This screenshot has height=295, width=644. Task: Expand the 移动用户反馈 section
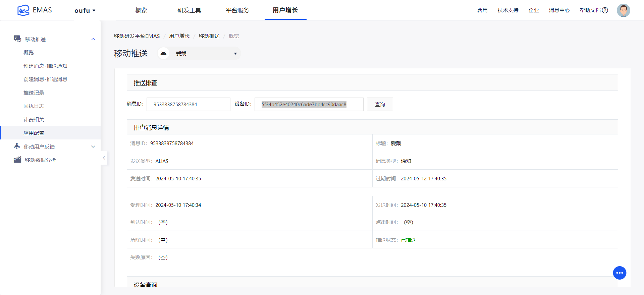click(93, 146)
